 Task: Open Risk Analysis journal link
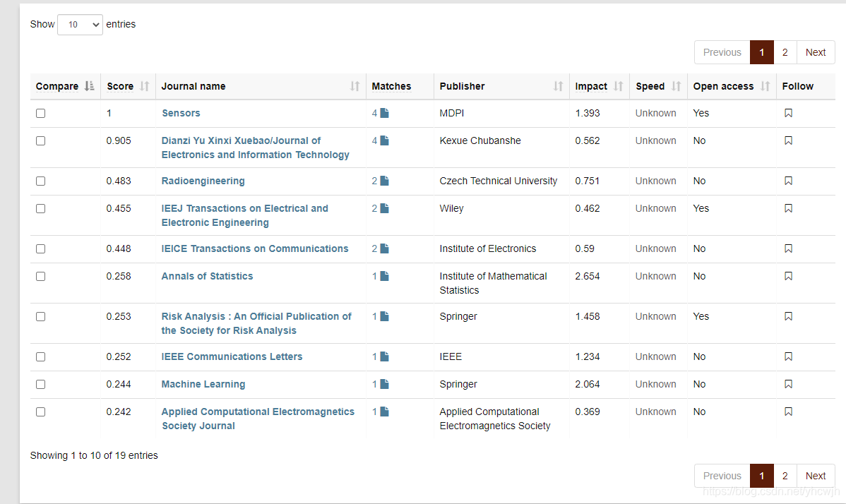(x=256, y=323)
